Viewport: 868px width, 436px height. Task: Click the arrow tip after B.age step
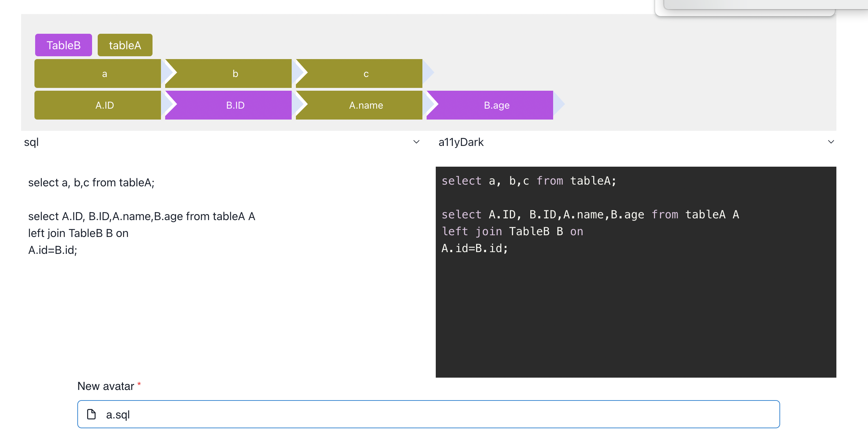coord(559,104)
